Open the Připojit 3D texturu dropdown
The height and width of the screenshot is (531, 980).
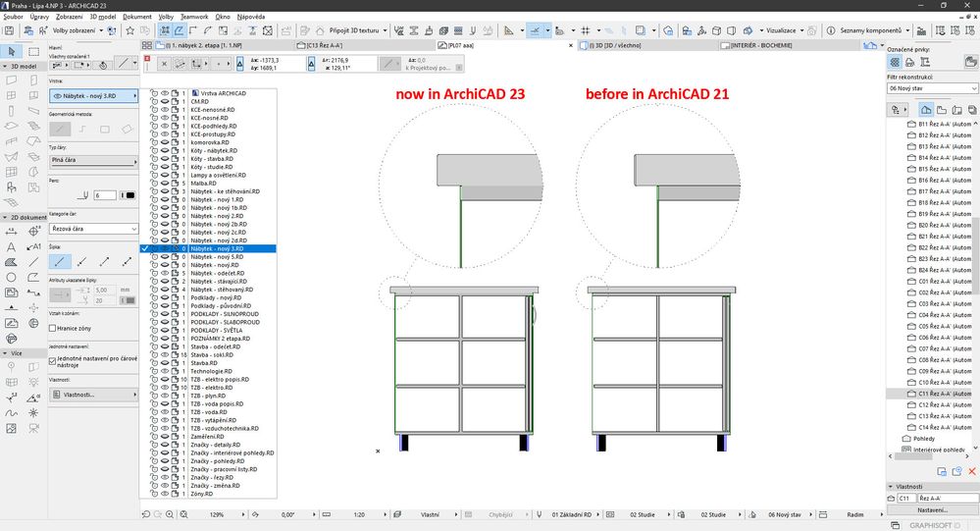click(x=385, y=30)
